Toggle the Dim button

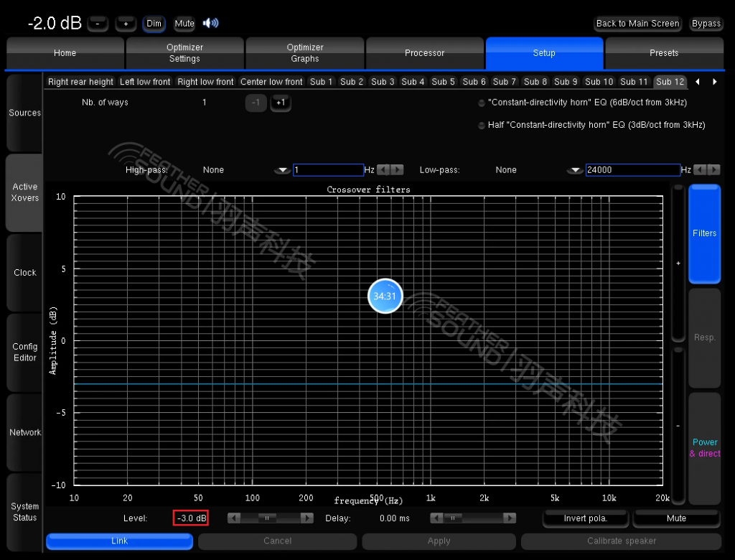pos(154,24)
